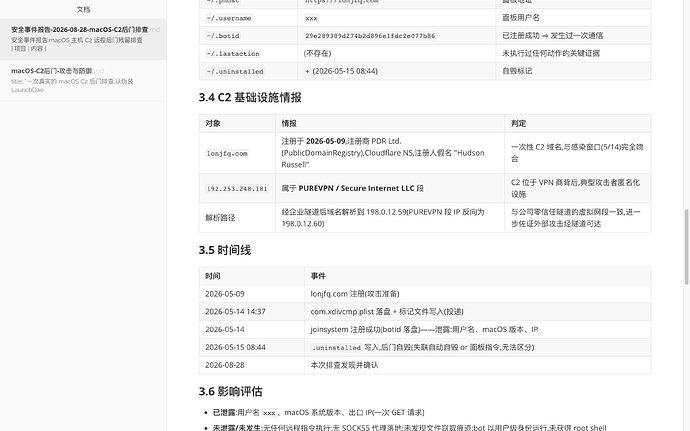Click the 2026-05-14 14:37 timeline cell
Image resolution: width=690 pixels, height=431 pixels.
tap(252, 311)
